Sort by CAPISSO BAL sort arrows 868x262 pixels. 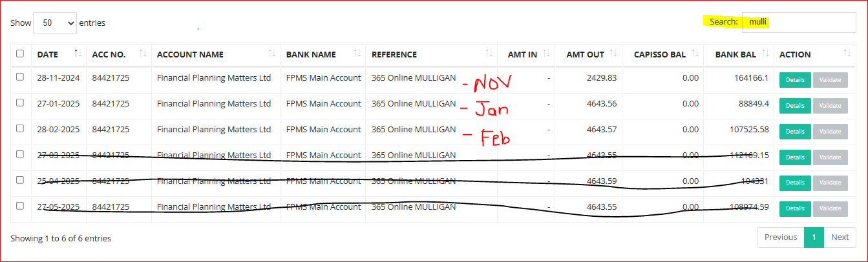pyautogui.click(x=695, y=54)
